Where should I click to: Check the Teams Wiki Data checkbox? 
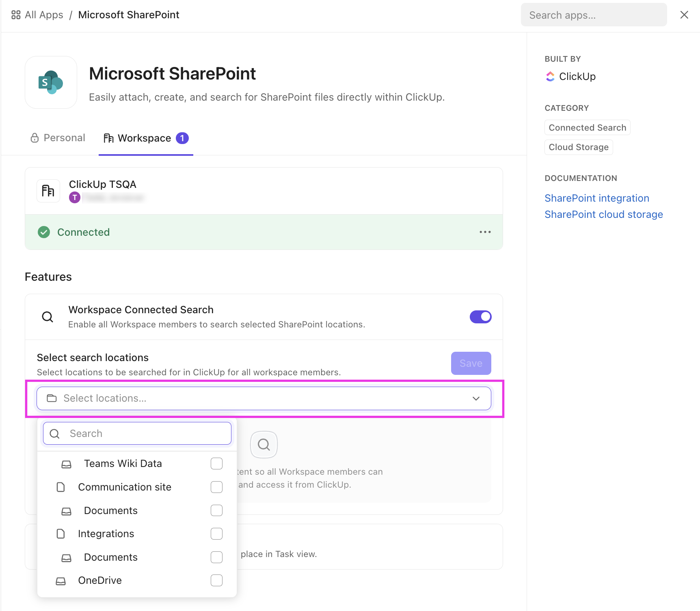click(x=216, y=463)
